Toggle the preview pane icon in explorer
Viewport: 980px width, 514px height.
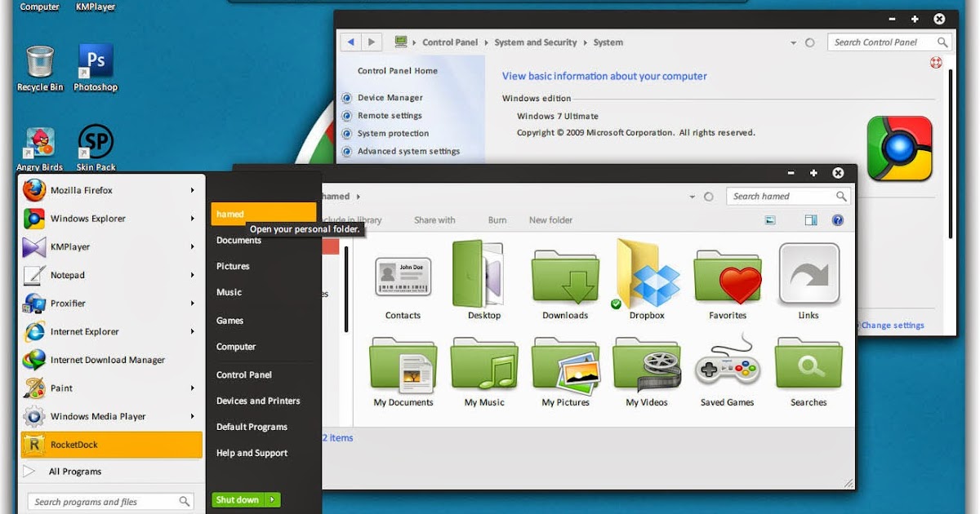point(811,220)
